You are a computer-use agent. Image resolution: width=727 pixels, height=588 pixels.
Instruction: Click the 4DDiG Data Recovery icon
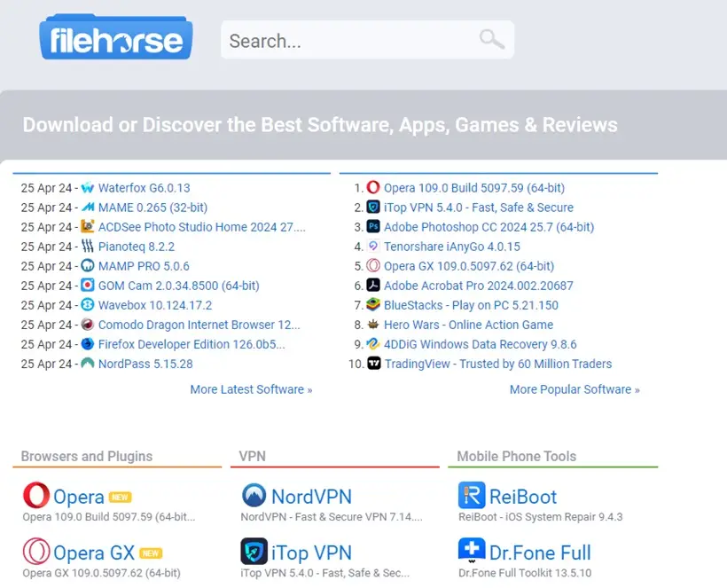(373, 343)
